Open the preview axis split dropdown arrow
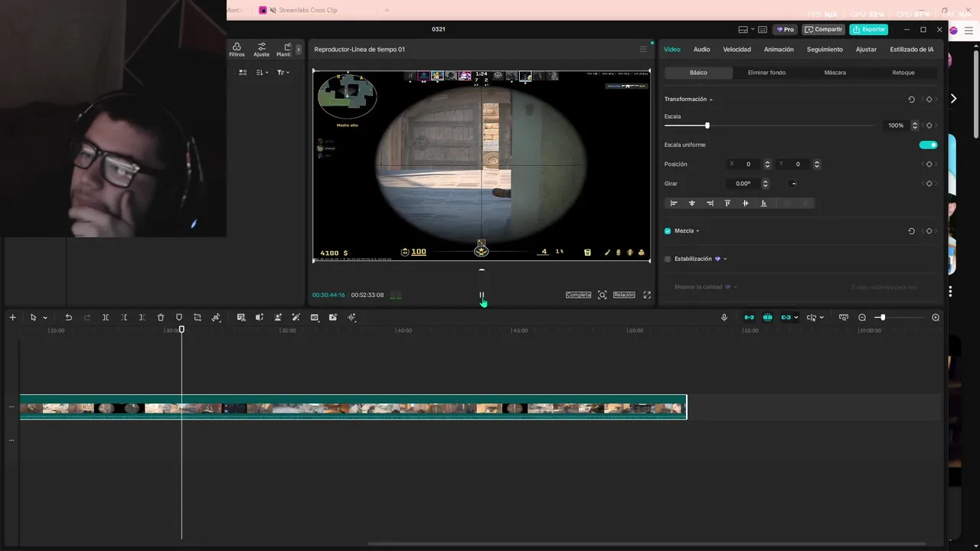This screenshot has width=980, height=551. pos(822,318)
